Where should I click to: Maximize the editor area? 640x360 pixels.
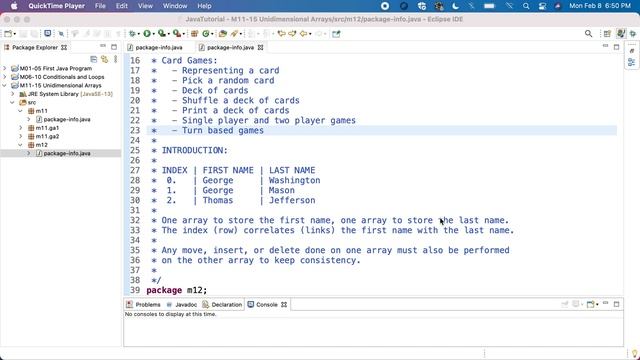[x=616, y=47]
